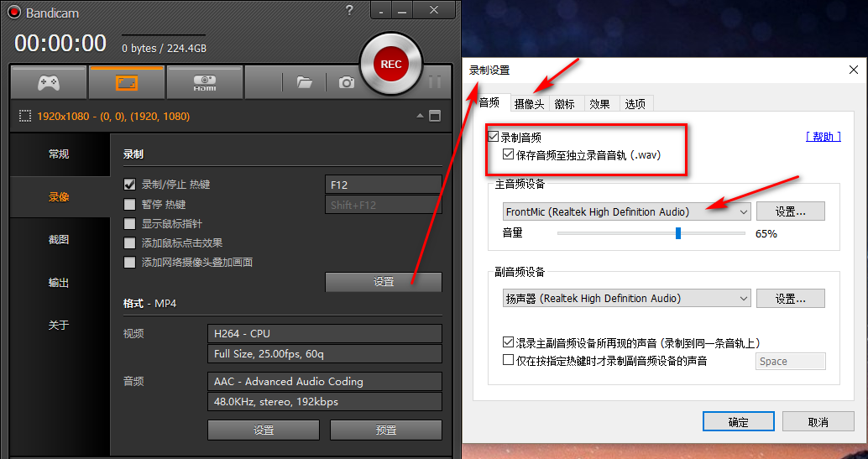Start recording with the red REC button
Screen dimensions: 868x459
point(391,65)
